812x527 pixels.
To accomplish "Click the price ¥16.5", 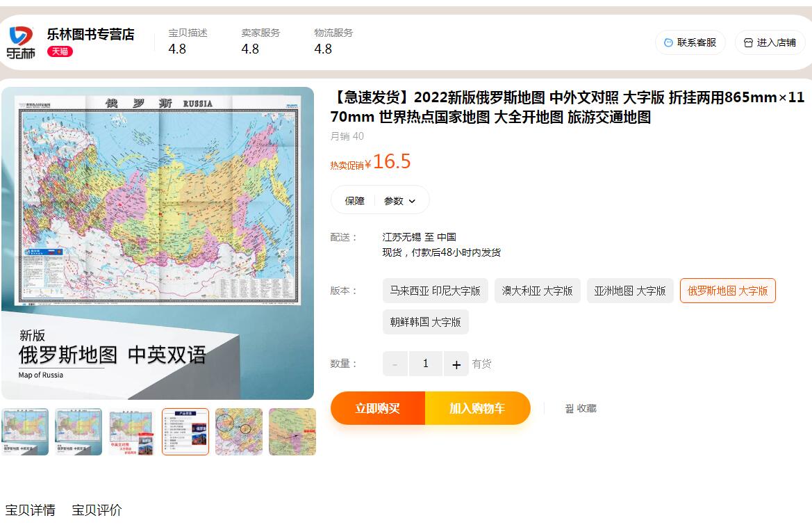I will [388, 162].
